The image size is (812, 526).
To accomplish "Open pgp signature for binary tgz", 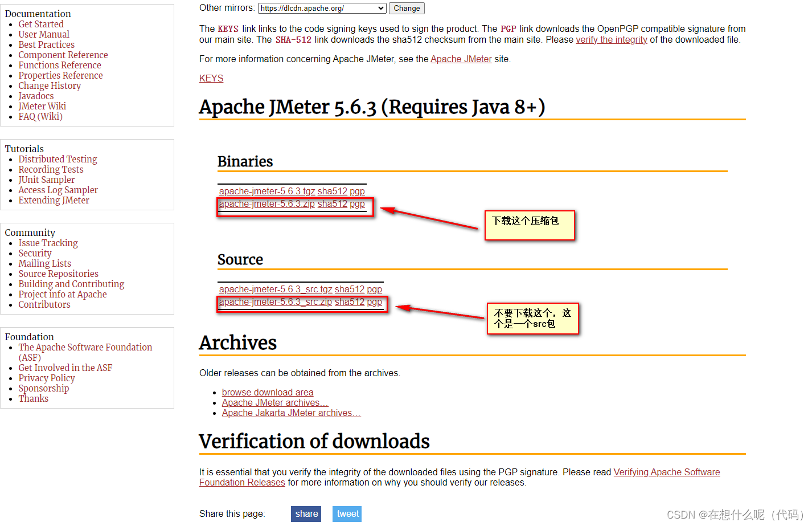I will (357, 191).
